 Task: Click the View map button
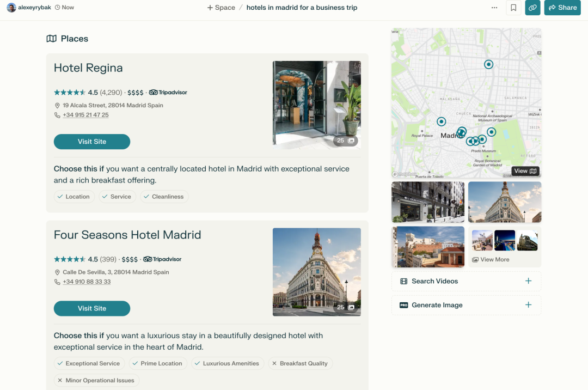(525, 171)
